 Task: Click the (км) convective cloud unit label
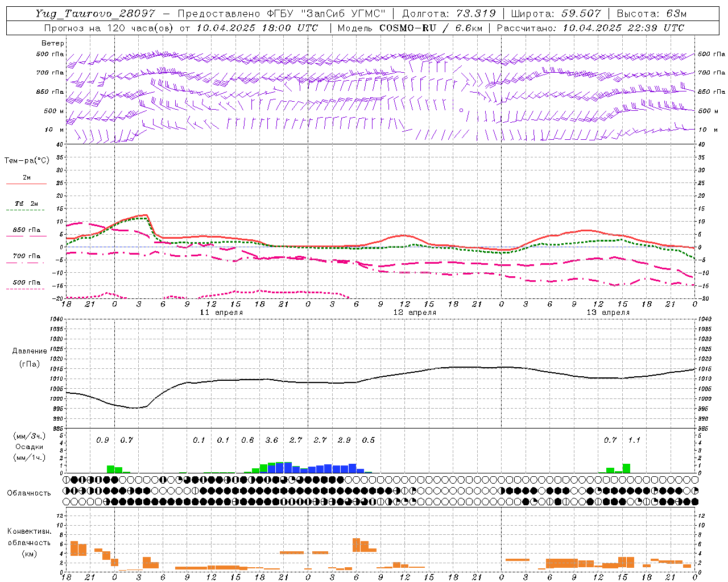29,554
